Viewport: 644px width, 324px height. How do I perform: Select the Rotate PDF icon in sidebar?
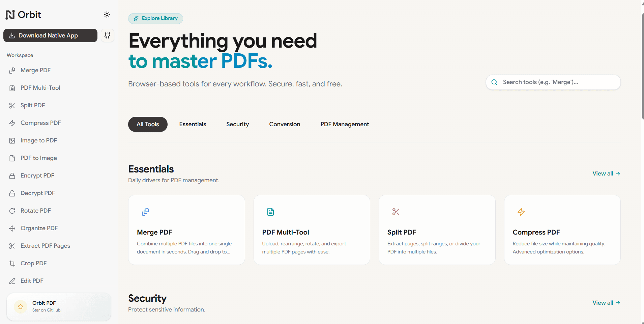pyautogui.click(x=12, y=211)
